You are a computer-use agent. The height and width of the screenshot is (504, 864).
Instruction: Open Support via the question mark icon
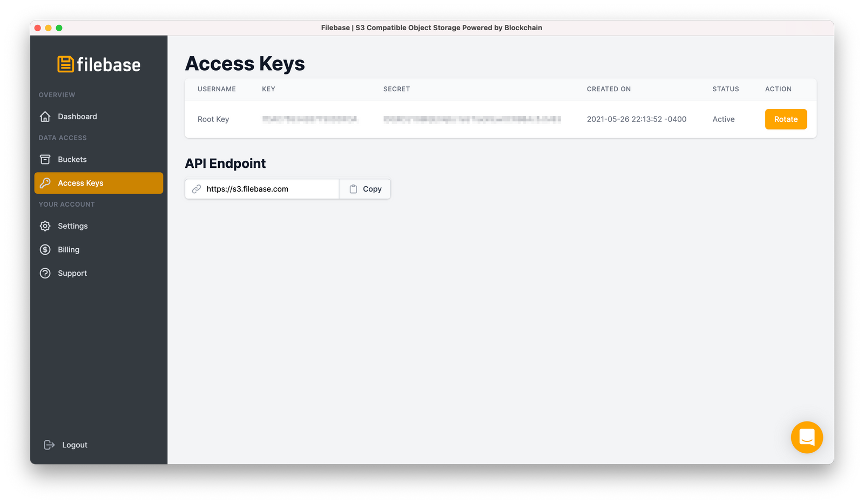pyautogui.click(x=45, y=273)
